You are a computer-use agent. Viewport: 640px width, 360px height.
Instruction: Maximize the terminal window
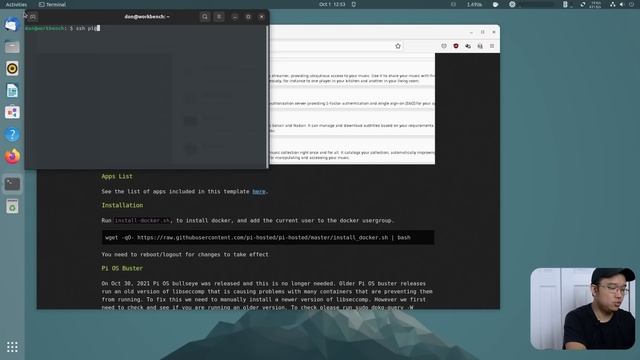pyautogui.click(x=248, y=17)
